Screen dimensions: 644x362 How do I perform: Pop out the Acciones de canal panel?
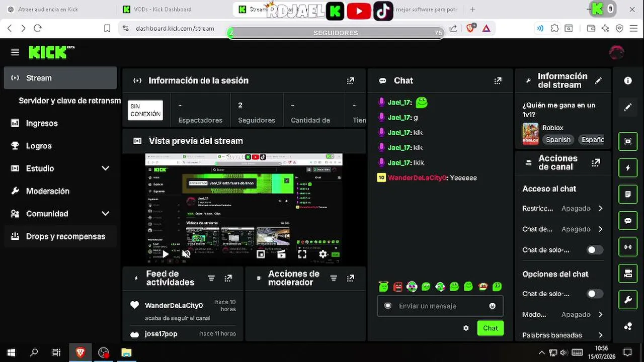tap(596, 162)
